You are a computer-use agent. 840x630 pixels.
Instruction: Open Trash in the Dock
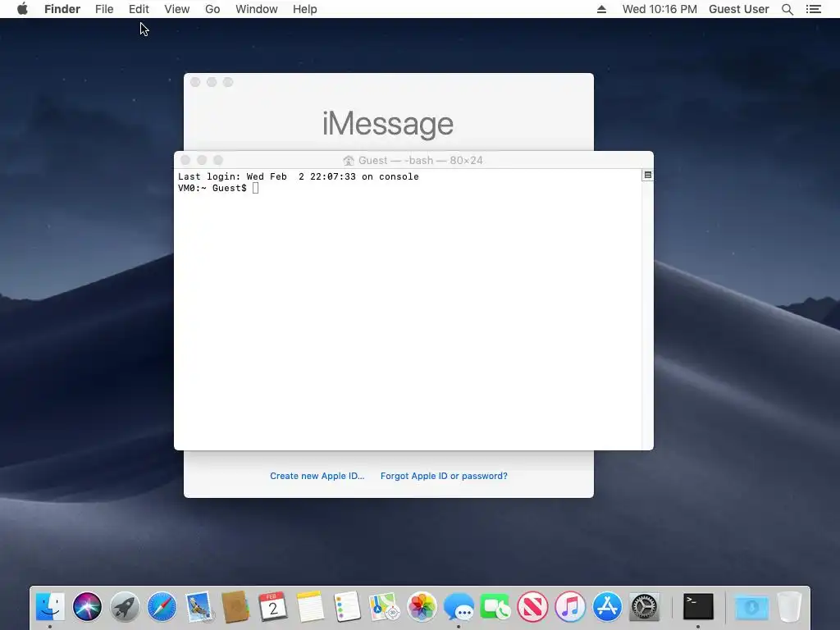(x=789, y=607)
